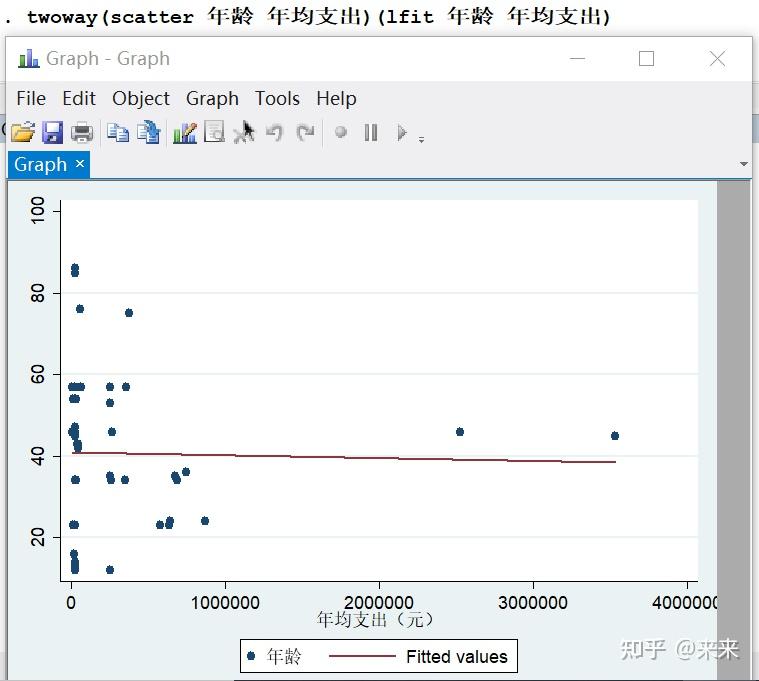Click the y-axis label 60
759x681 pixels.
coord(37,374)
